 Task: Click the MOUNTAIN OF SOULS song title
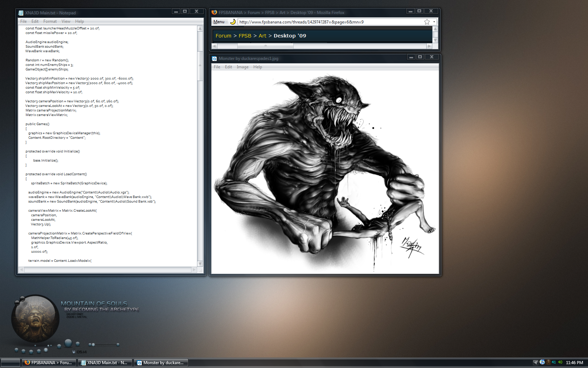coord(94,304)
